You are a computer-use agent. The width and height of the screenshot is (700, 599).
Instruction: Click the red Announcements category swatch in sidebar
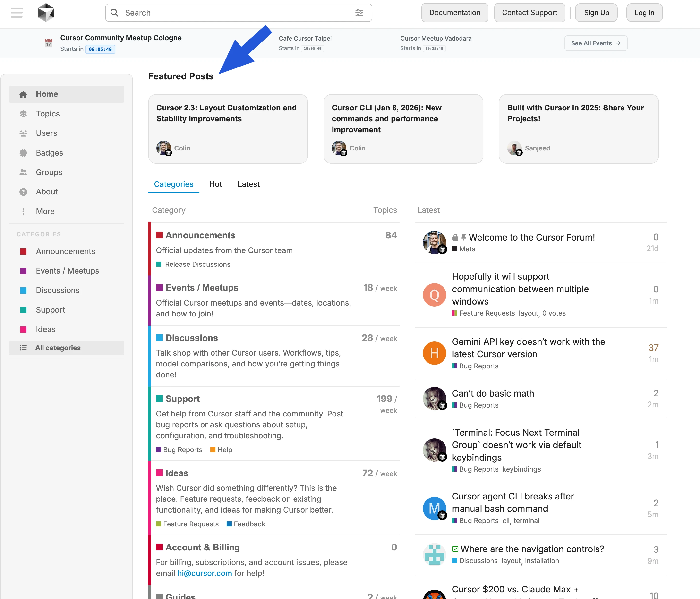[23, 251]
